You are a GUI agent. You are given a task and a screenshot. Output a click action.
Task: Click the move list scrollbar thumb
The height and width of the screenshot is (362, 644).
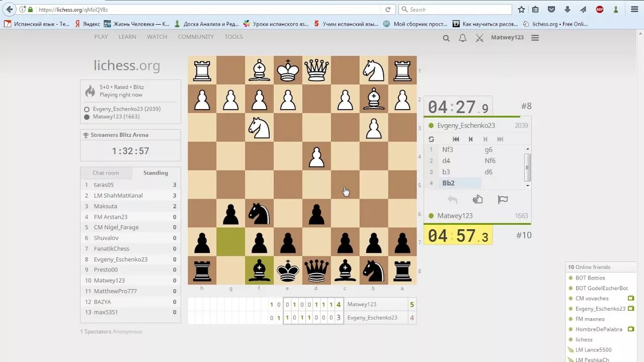tap(527, 167)
